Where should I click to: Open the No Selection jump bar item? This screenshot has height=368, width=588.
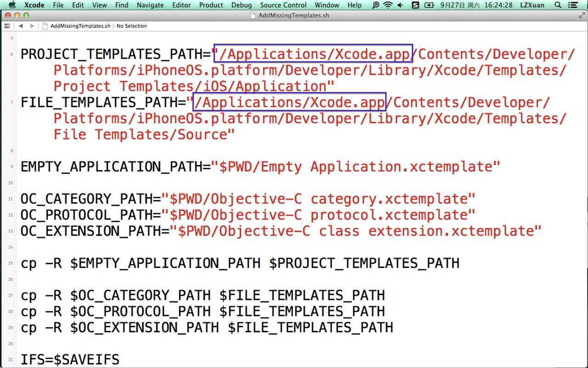[x=132, y=26]
